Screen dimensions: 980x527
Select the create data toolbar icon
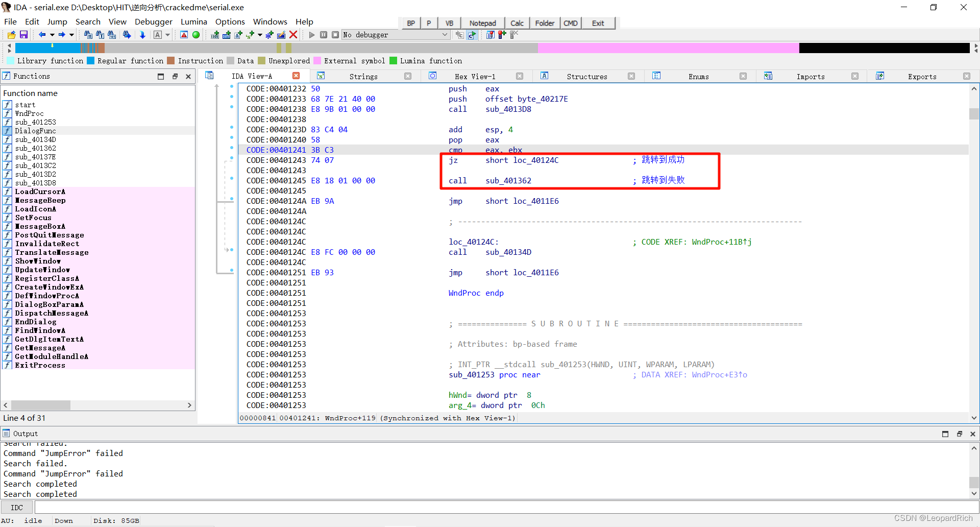pyautogui.click(x=227, y=35)
